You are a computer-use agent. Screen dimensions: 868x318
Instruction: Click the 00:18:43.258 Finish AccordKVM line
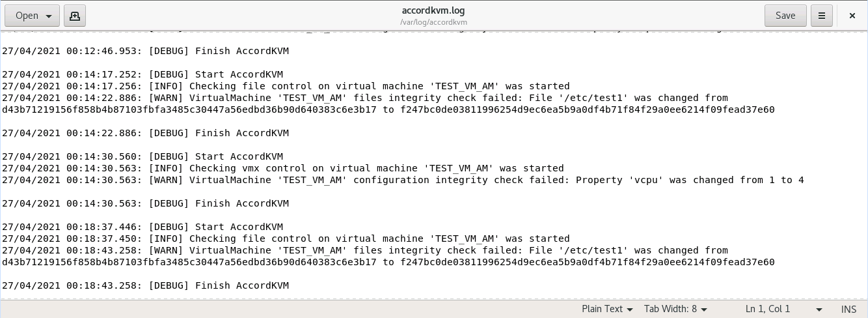(x=145, y=285)
